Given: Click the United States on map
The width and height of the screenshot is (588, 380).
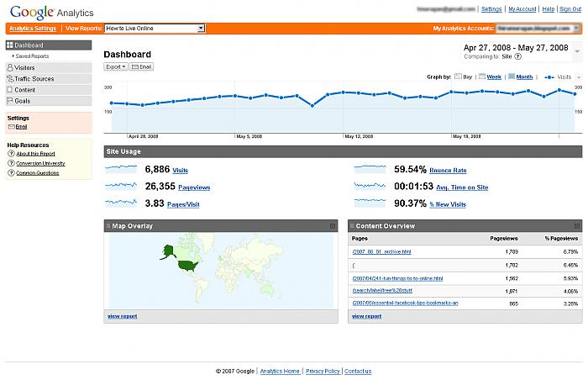Looking at the screenshot, I should pos(187,266).
